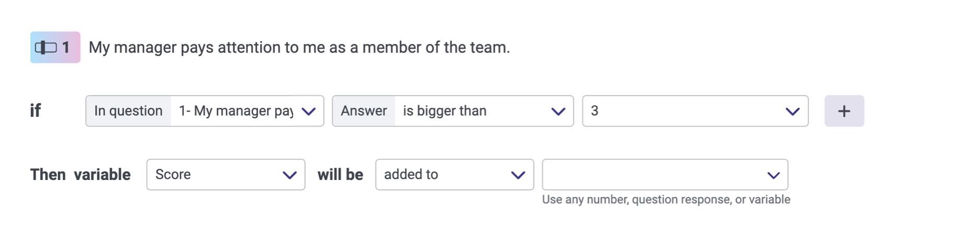Expand the Score variable dropdown arrow
980x226 pixels.
pos(289,175)
